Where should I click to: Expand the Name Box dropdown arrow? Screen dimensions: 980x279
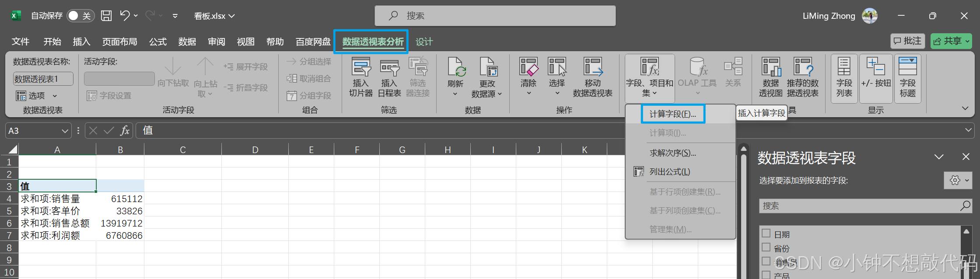point(65,131)
